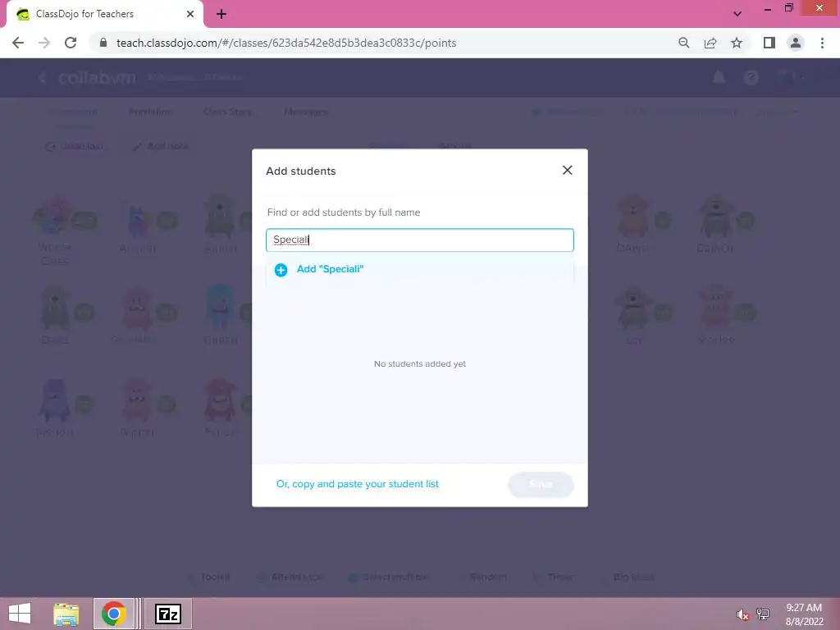Viewport: 840px width, 630px height.
Task: Open a new browser tab
Action: coord(221,14)
